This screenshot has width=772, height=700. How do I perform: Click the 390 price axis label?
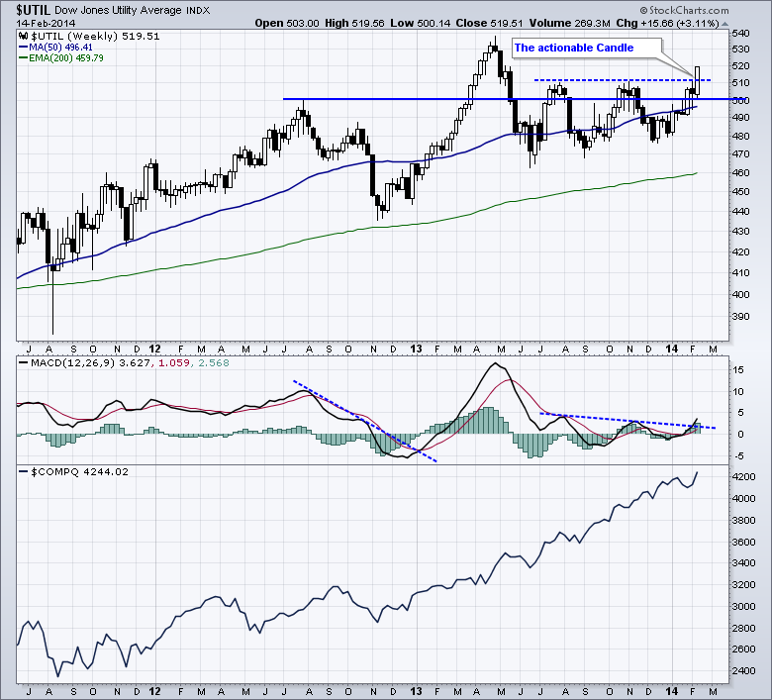[x=741, y=316]
